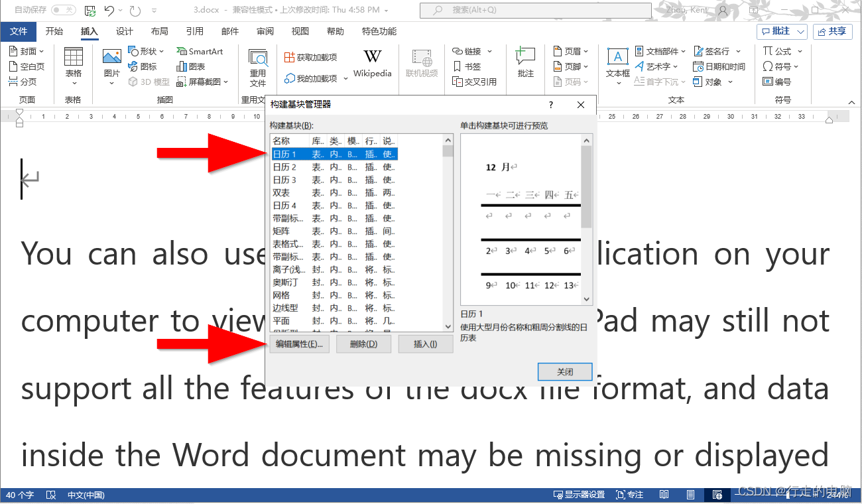Screen dimensions: 862x504
Task: Switch to the 设计 Design tab
Action: point(124,31)
